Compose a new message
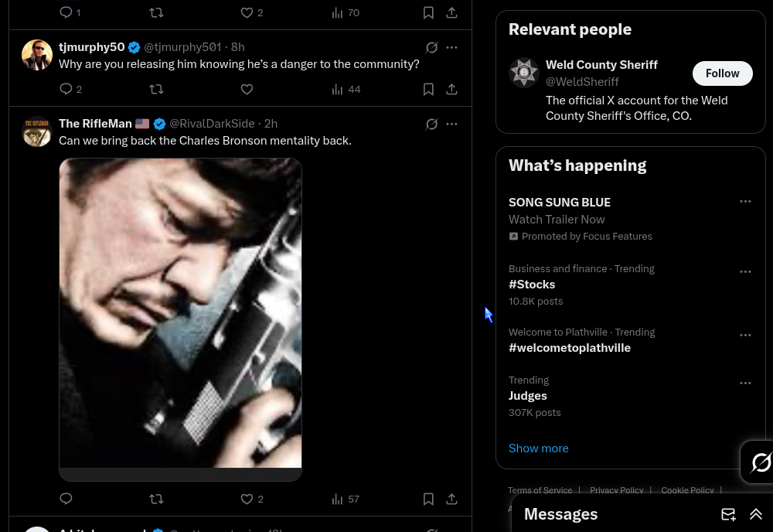Screen dimensions: 773x532 point(728,514)
